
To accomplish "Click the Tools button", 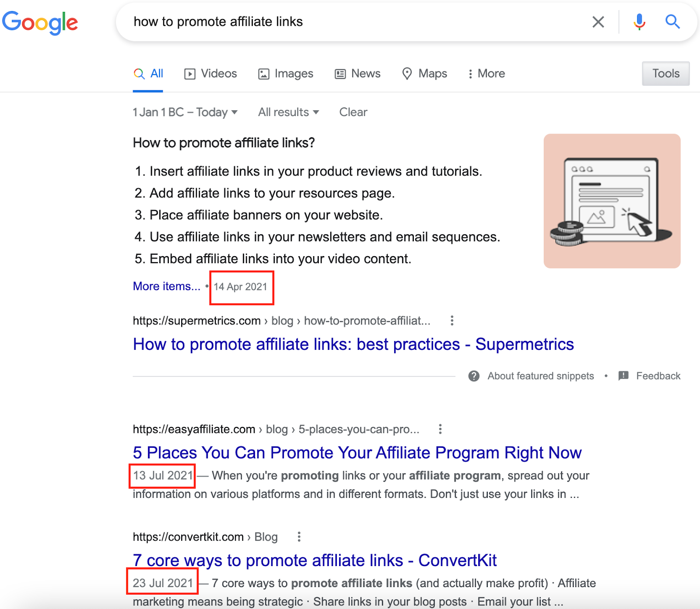I will coord(666,74).
